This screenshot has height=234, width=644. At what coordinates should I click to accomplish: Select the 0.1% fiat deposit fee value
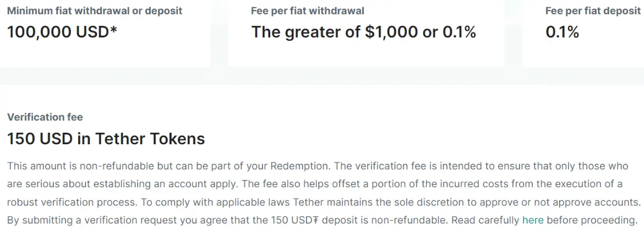tap(562, 32)
